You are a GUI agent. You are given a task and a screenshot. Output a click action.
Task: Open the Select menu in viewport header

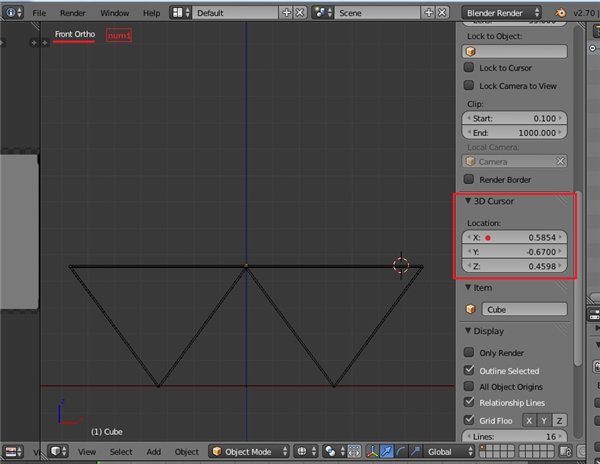point(121,452)
